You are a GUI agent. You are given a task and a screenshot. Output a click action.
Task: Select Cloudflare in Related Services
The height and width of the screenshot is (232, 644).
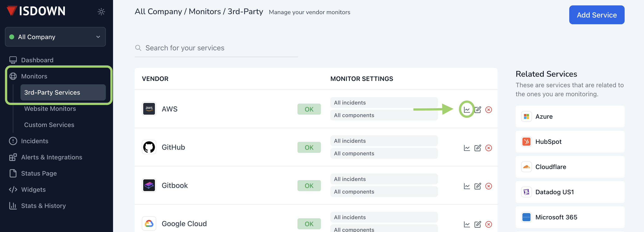coord(570,167)
